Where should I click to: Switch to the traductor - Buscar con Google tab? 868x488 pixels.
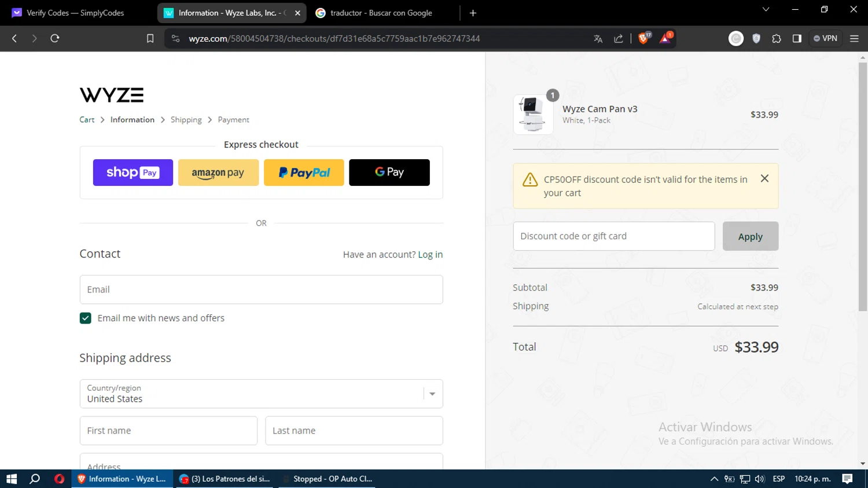[x=381, y=13]
